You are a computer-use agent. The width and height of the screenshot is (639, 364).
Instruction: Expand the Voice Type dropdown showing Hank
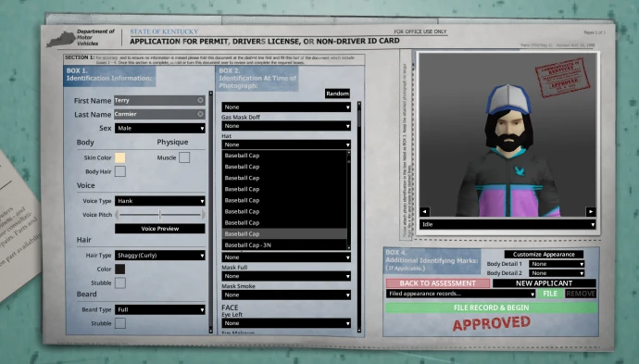pos(159,201)
